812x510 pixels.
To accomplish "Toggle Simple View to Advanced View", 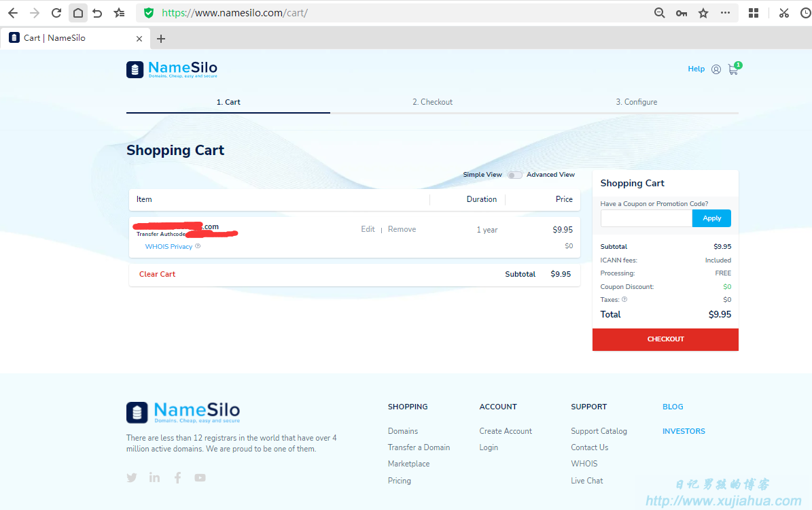I will coord(514,175).
